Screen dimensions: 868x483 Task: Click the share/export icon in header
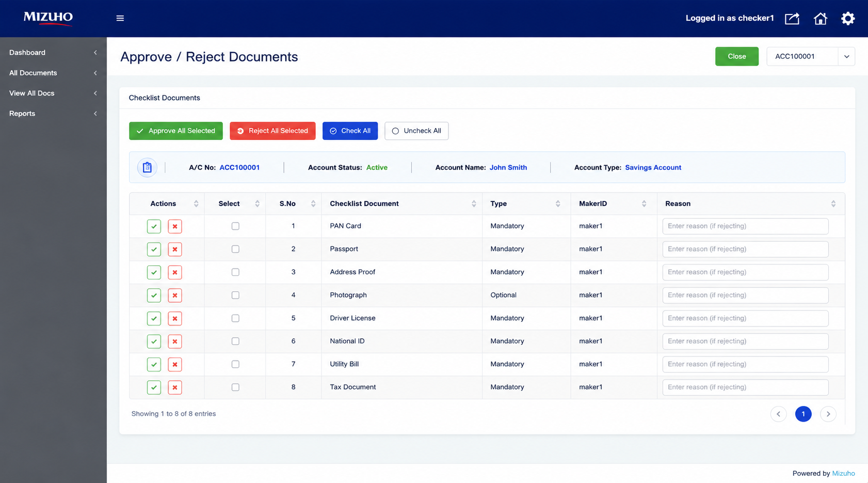(792, 19)
